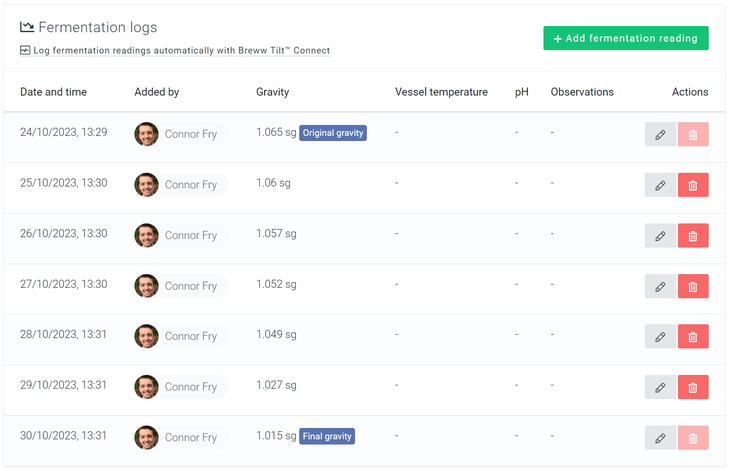This screenshot has width=730, height=471.
Task: Click the Date and time column header
Action: pos(53,92)
